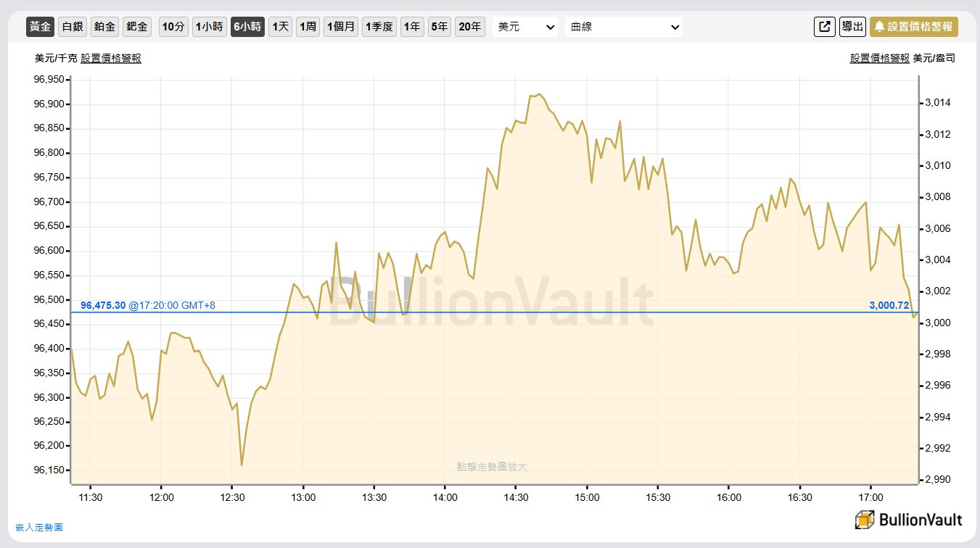Click the 96,500 left axis value
The image size is (980, 548).
click(49, 299)
